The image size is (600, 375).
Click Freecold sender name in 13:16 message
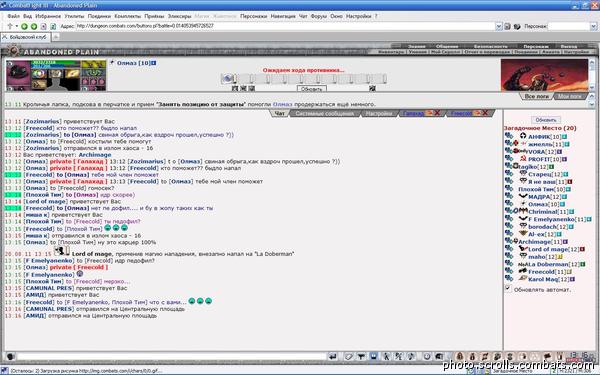[x=39, y=302]
